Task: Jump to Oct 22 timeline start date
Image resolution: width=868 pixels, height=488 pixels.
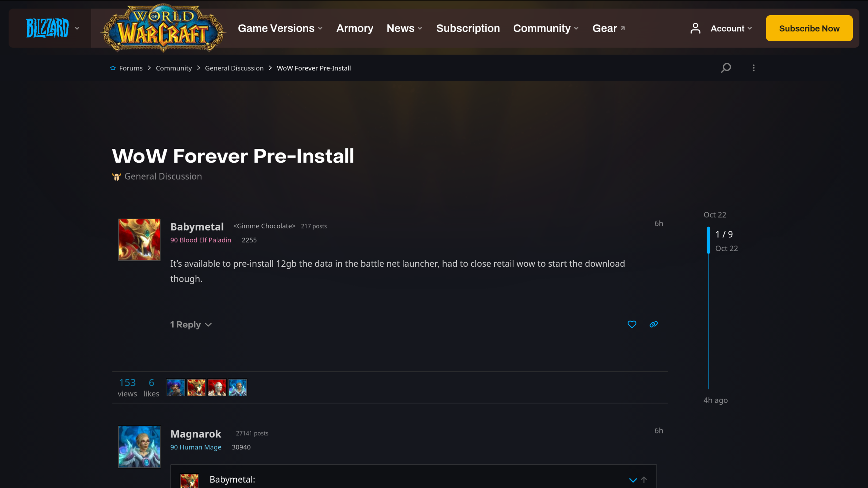Action: (x=715, y=215)
